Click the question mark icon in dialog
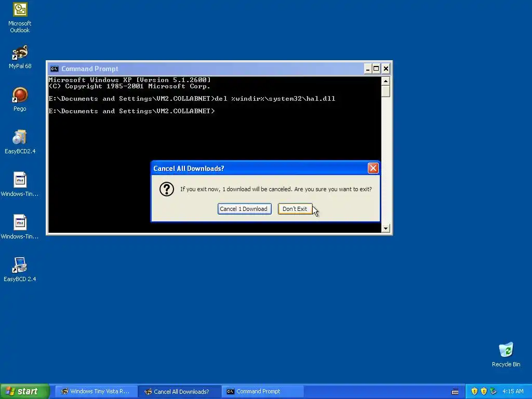The width and height of the screenshot is (532, 399). point(167,189)
